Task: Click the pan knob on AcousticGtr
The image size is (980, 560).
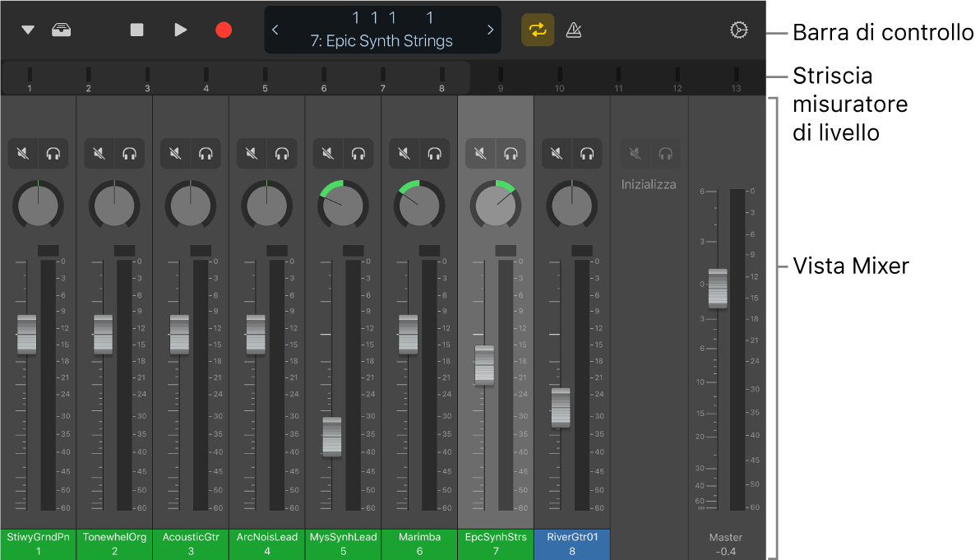Action: pos(191,206)
